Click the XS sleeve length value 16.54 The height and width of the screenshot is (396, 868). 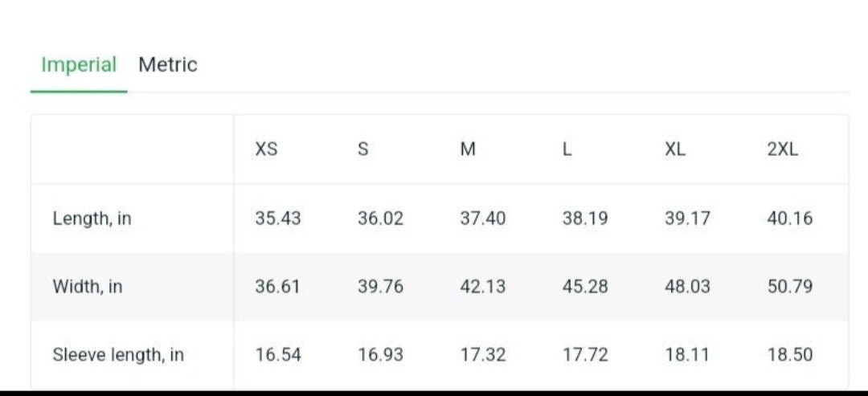[x=278, y=354]
